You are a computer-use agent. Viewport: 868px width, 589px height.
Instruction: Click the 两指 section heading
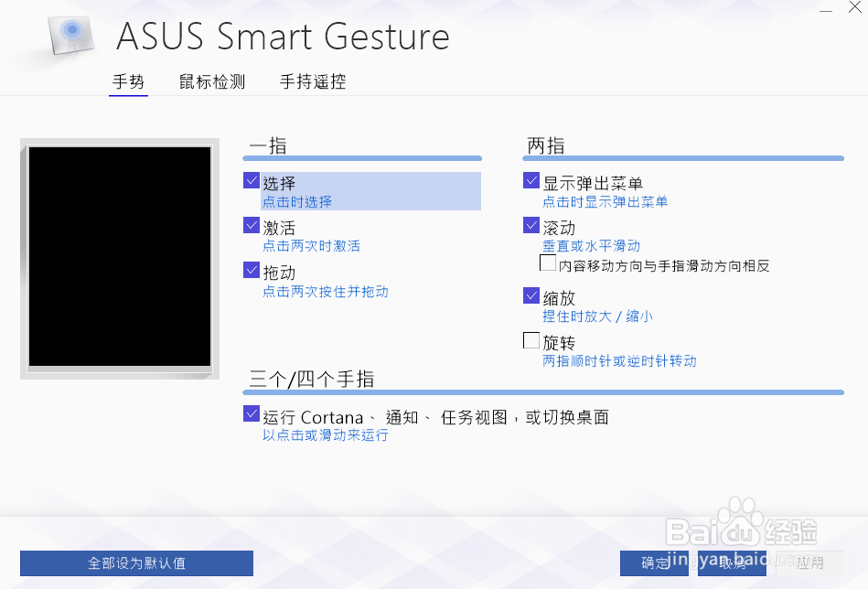546,146
